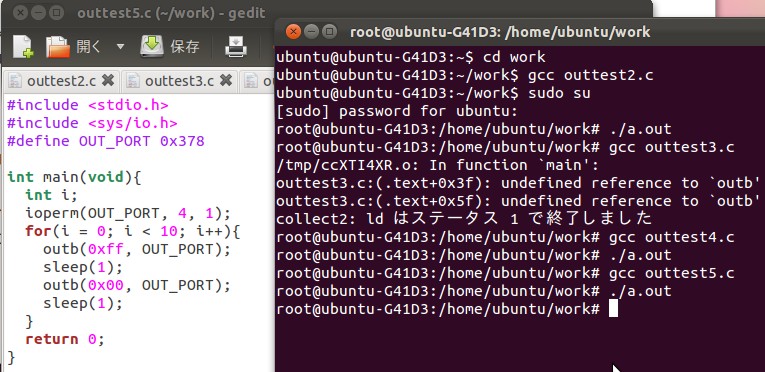
Task: Switch to the outtest3.c tab
Action: click(x=179, y=81)
